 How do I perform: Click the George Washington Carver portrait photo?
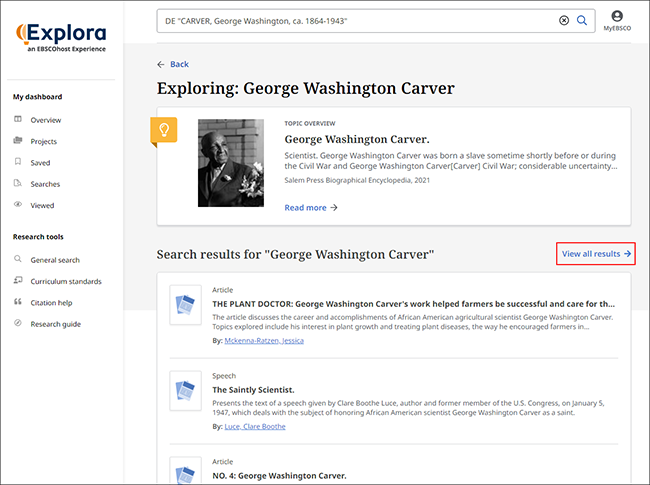pyautogui.click(x=231, y=163)
